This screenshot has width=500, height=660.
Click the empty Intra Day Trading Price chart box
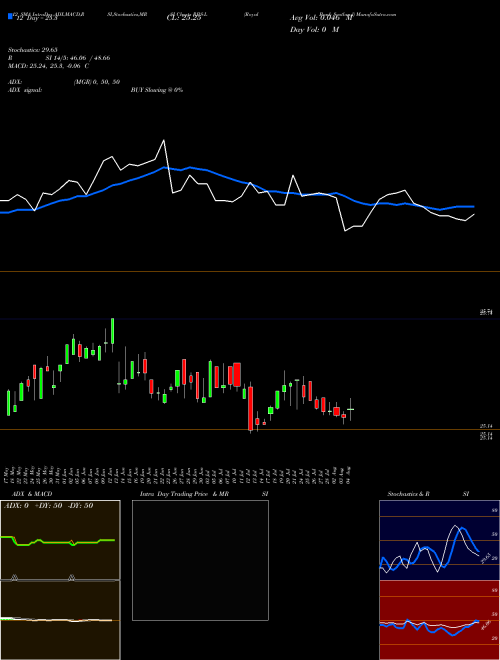click(200, 560)
